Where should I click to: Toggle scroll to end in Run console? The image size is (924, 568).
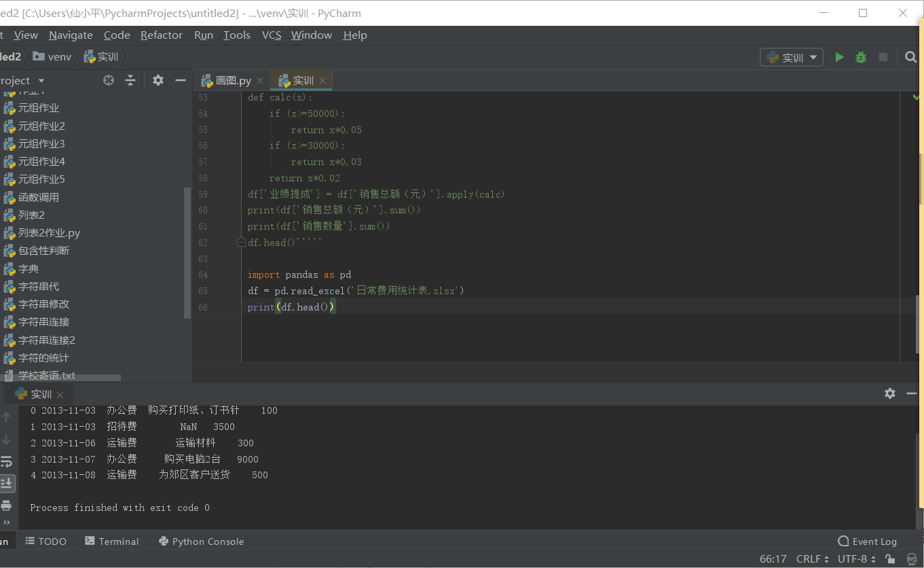[x=7, y=483]
